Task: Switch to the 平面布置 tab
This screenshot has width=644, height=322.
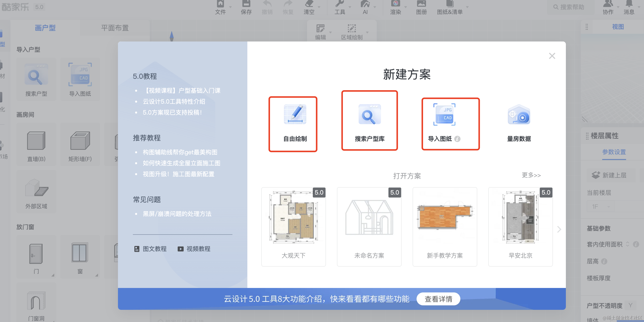Action: click(115, 28)
